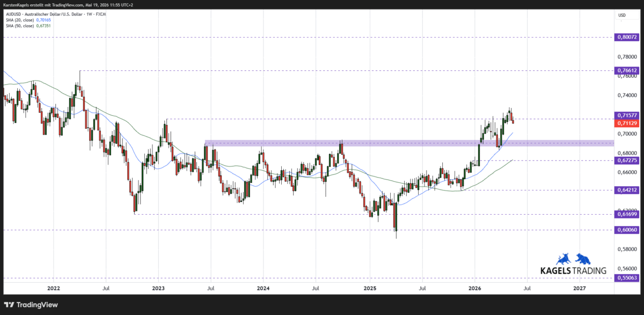
Task: Click the 2024 label on time axis
Action: pos(264,289)
